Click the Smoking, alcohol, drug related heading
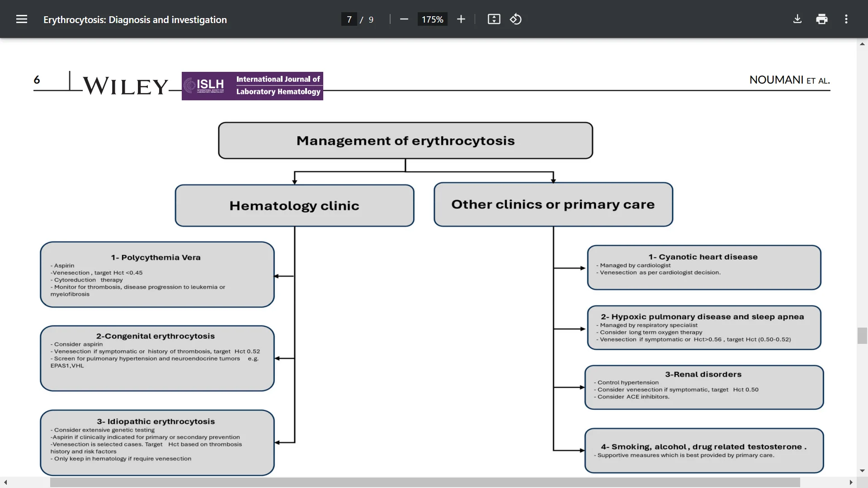The image size is (868, 488). [x=703, y=447]
